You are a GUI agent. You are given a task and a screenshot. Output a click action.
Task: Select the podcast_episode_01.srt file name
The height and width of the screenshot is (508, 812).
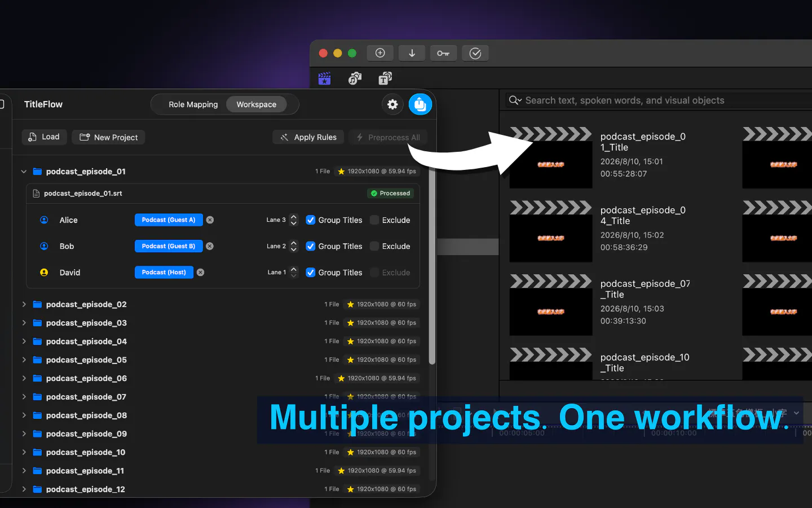(x=83, y=194)
